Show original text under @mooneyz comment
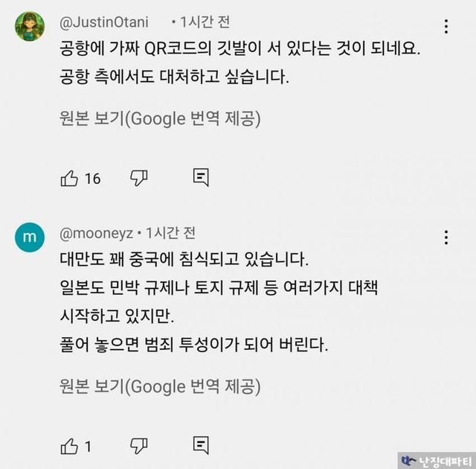476x469 pixels. [160, 386]
